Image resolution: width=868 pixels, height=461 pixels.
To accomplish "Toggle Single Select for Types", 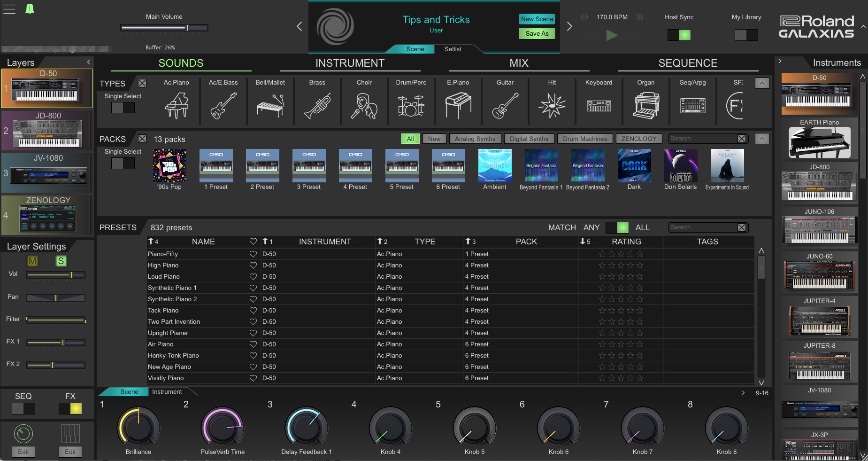I will tap(123, 108).
